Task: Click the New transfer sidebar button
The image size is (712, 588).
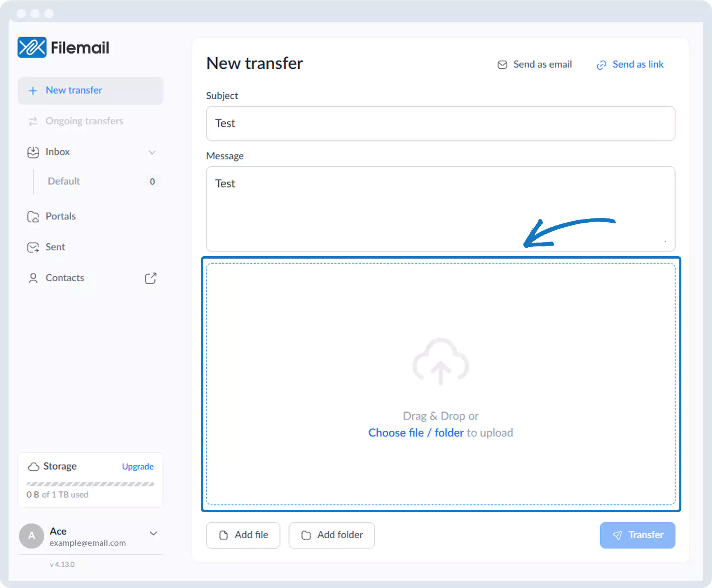Action: [x=90, y=90]
